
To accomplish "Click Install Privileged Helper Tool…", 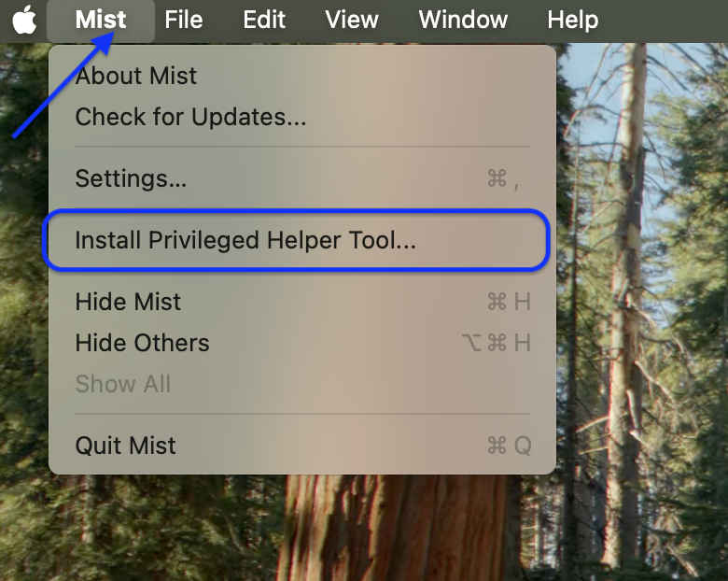I will coord(302,240).
